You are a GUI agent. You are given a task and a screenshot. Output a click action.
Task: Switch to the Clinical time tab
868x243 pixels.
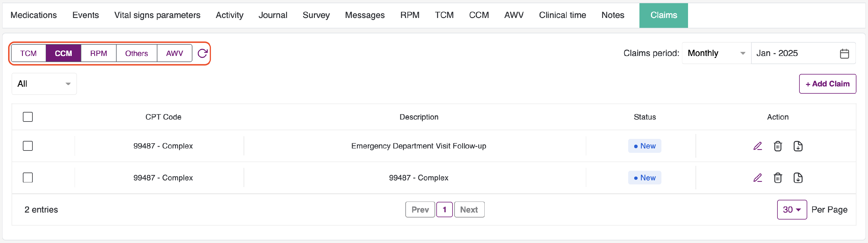(562, 15)
